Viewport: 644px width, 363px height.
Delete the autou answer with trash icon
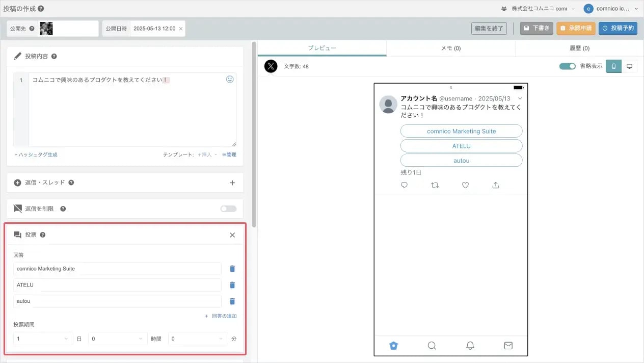click(x=232, y=301)
